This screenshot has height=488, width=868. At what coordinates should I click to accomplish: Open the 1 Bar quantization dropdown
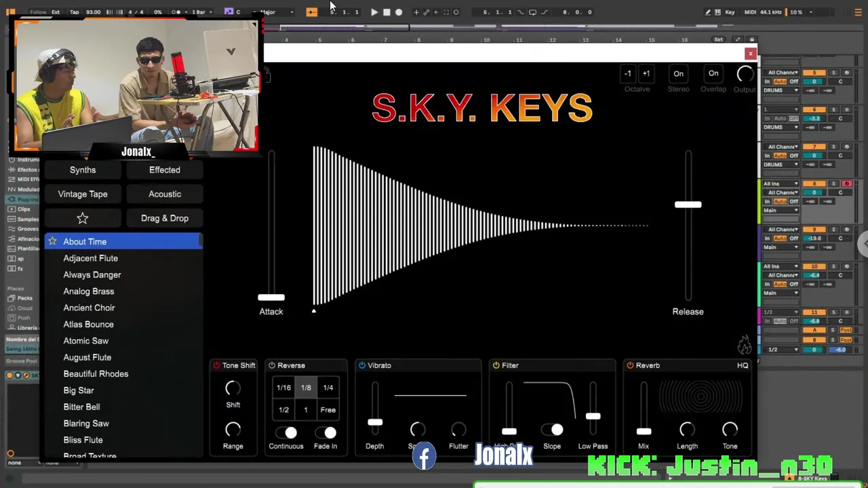click(x=201, y=12)
